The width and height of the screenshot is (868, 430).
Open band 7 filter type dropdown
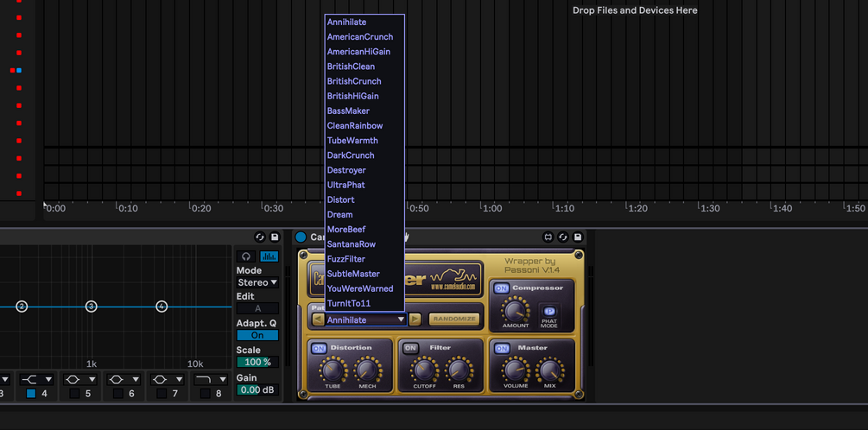pyautogui.click(x=167, y=380)
